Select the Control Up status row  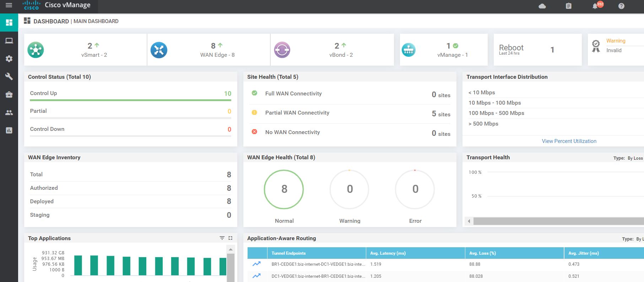click(130, 94)
